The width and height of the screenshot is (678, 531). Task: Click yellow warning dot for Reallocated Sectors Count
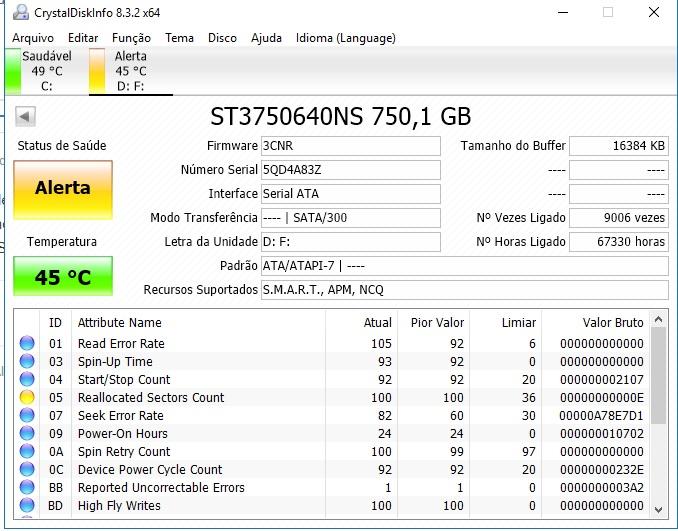(x=27, y=397)
